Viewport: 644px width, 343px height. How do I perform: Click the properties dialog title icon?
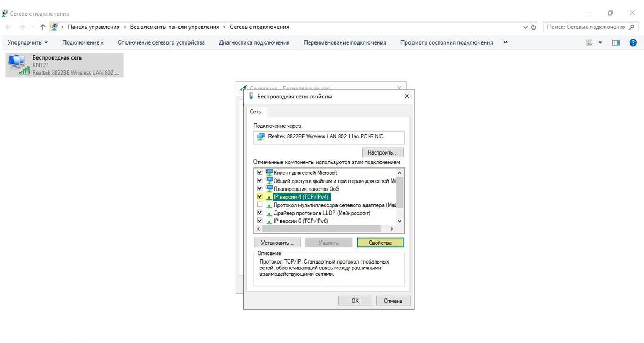[251, 96]
